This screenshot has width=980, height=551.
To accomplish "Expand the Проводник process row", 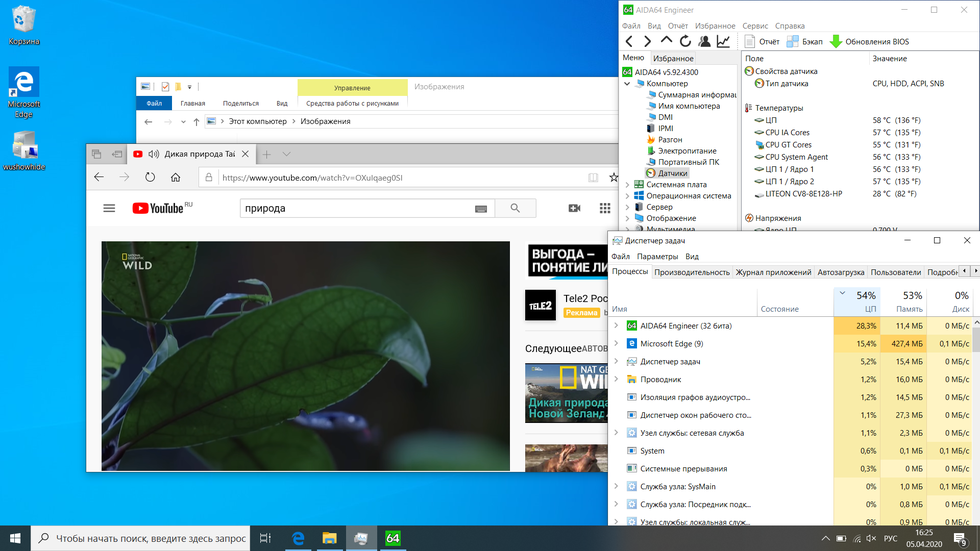I will pyautogui.click(x=616, y=380).
